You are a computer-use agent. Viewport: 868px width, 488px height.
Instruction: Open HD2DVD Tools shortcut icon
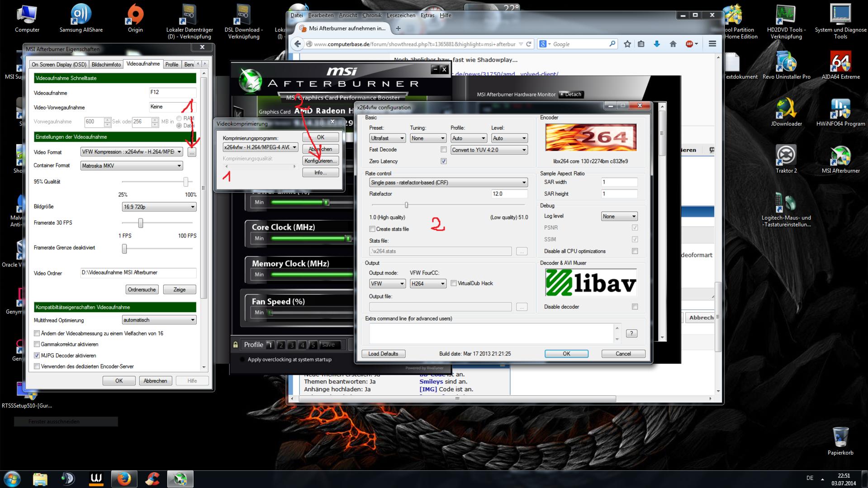pyautogui.click(x=786, y=20)
